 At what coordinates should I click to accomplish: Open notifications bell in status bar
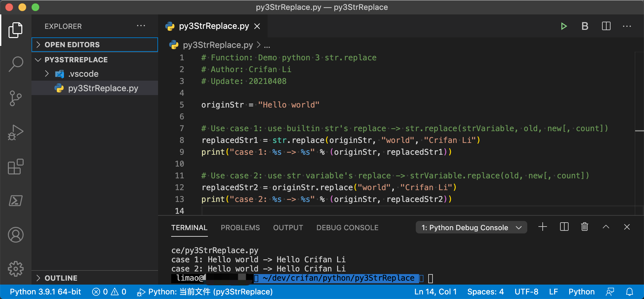[x=630, y=292]
